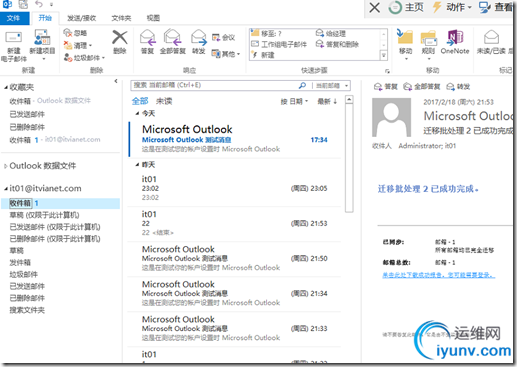Toggle the Newest (最新) sort order

[327, 101]
